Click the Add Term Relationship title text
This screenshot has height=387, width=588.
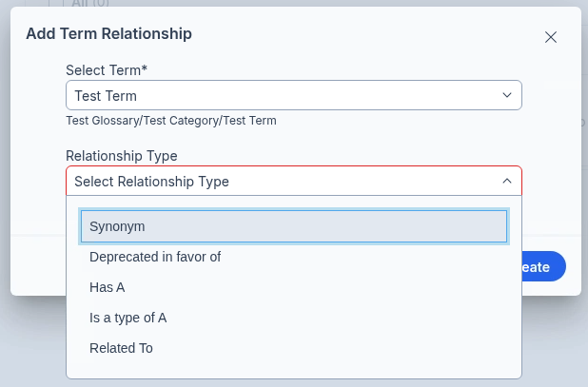(108, 34)
